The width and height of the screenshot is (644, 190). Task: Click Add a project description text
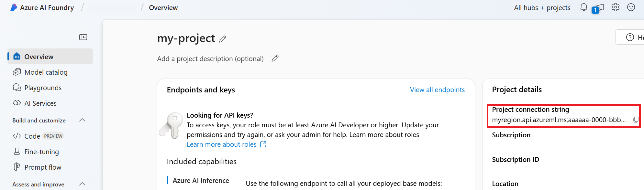tap(210, 58)
